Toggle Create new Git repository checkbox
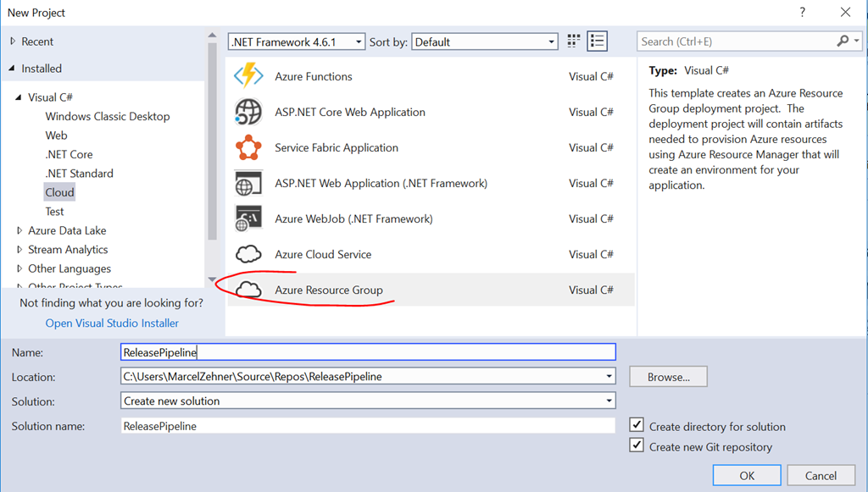Screen dimensions: 868x492 pos(637,445)
